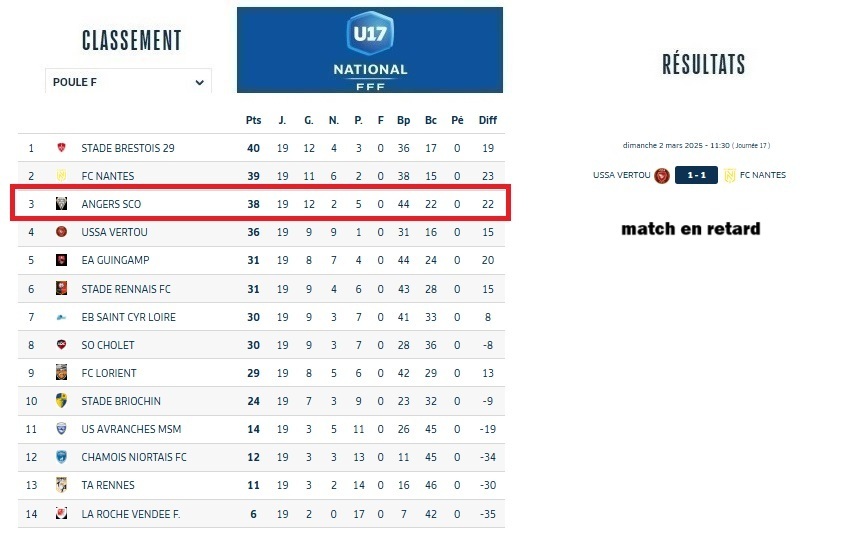This screenshot has width=865, height=538.
Task: Click the U17 National FFF banner
Action: [x=370, y=50]
